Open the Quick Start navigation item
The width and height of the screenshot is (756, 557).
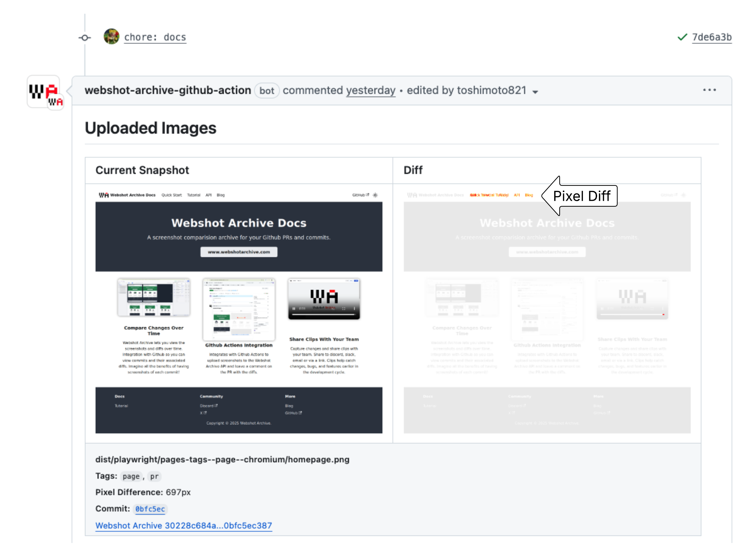pos(172,195)
